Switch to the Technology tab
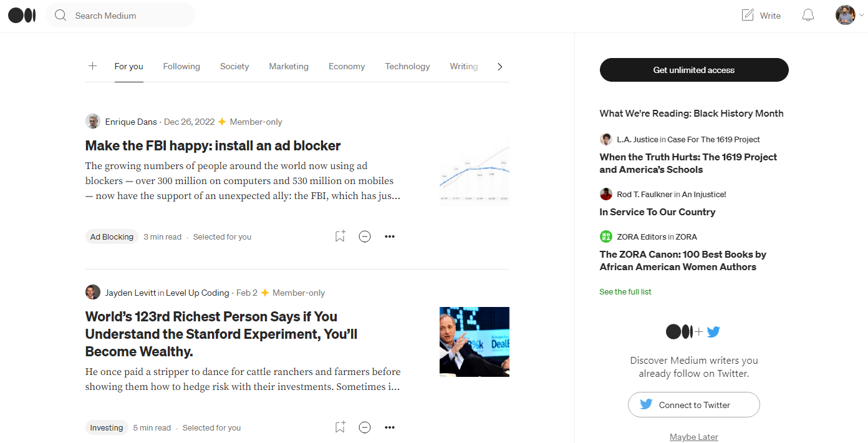868x443 pixels. [x=408, y=67]
